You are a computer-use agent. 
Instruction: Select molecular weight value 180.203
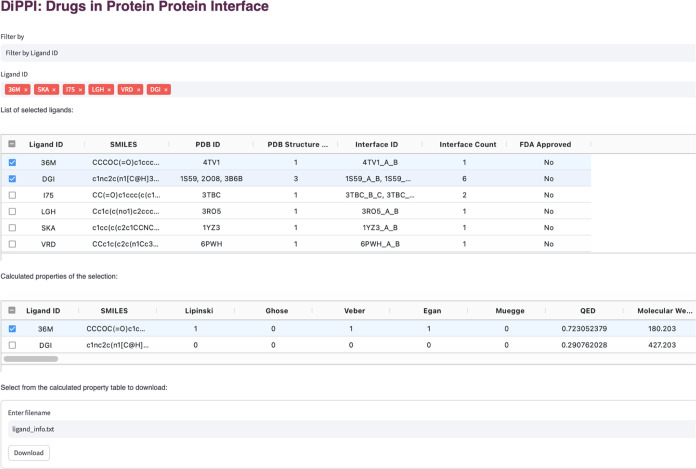pos(662,329)
